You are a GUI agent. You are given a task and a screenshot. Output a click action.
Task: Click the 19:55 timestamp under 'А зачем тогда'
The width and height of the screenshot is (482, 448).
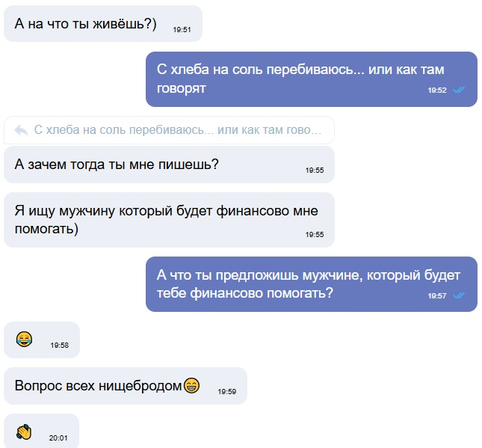(315, 171)
